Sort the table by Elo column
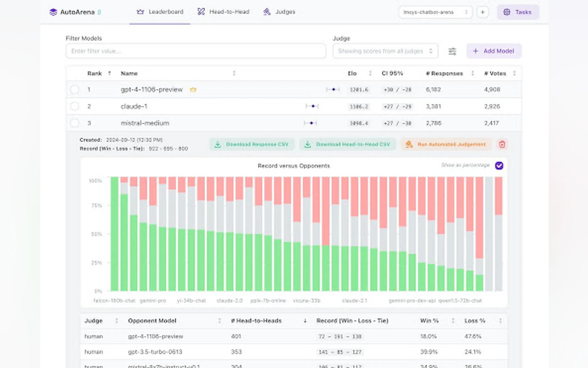The image size is (588, 368). (370, 73)
